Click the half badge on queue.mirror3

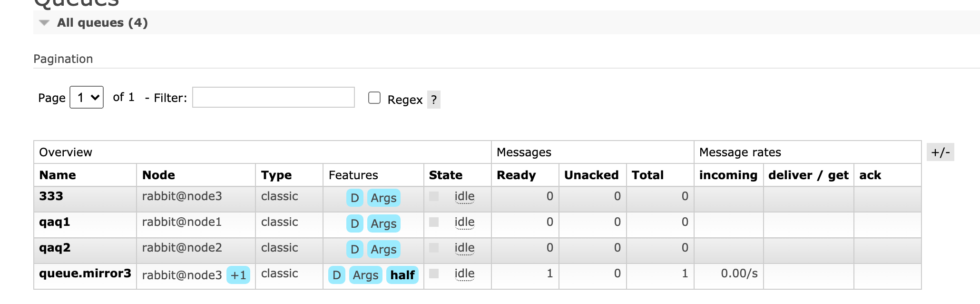click(402, 275)
